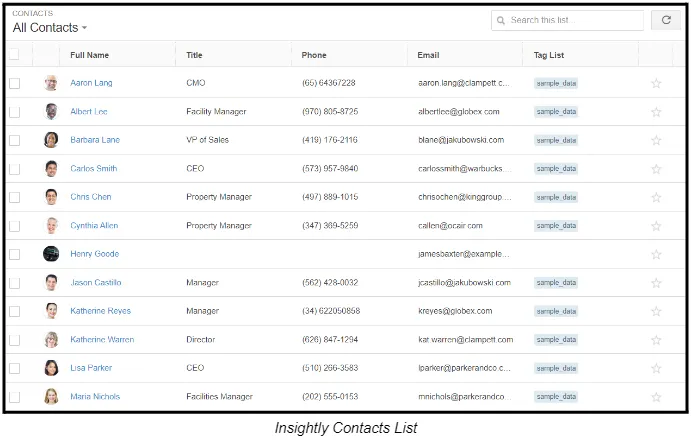Check the box for Albert Lee
691x441 pixels.
(x=15, y=112)
